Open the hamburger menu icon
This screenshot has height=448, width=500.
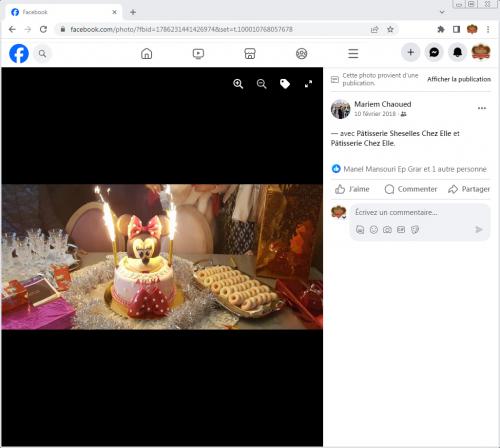point(353,53)
